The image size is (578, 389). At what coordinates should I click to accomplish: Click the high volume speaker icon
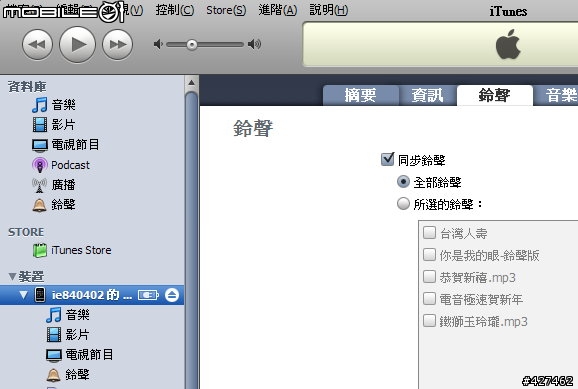(254, 44)
